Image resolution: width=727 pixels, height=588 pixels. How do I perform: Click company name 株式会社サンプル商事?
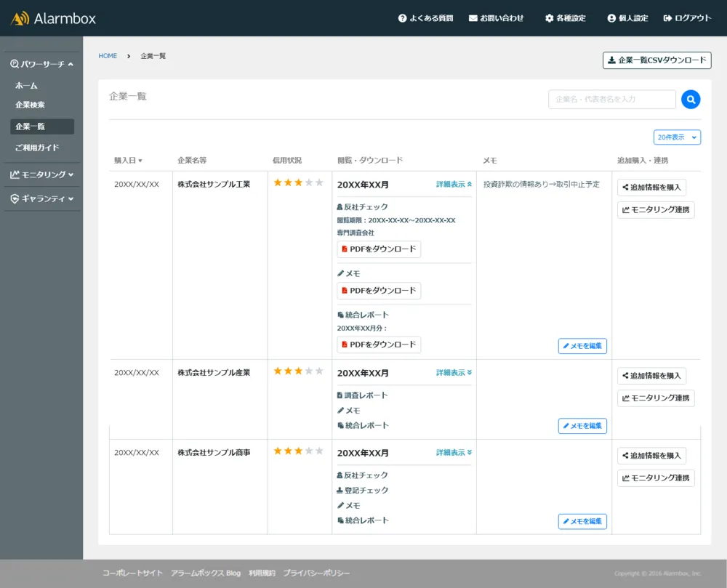pos(214,452)
